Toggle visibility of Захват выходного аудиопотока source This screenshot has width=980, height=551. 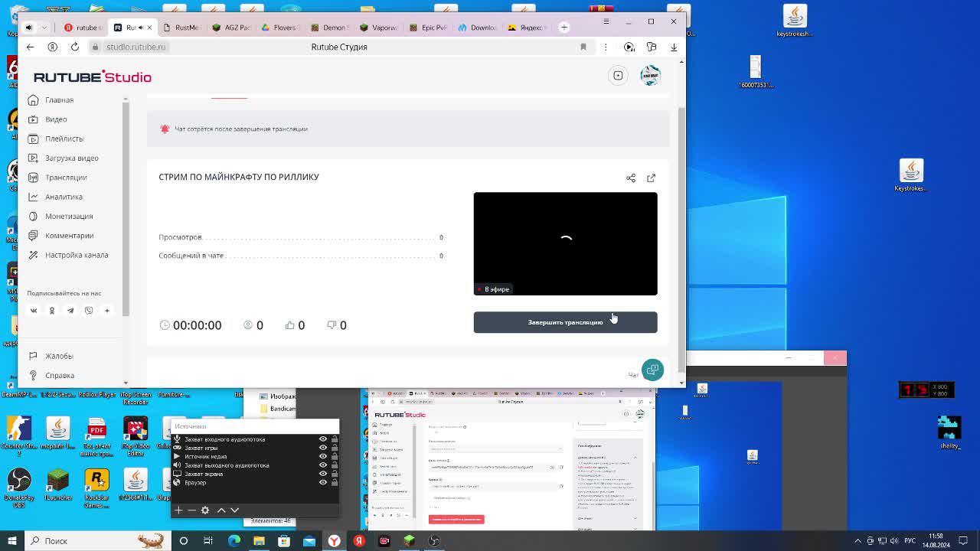[322, 465]
